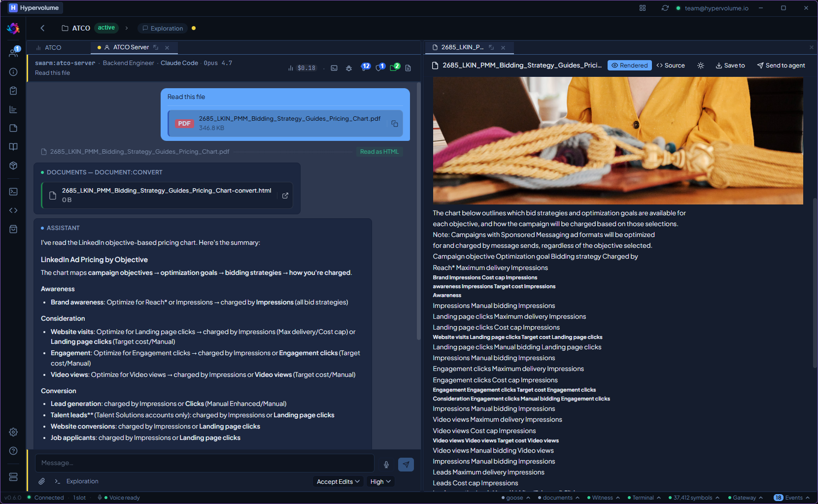Click Send to agent button
The width and height of the screenshot is (818, 504).
click(781, 66)
